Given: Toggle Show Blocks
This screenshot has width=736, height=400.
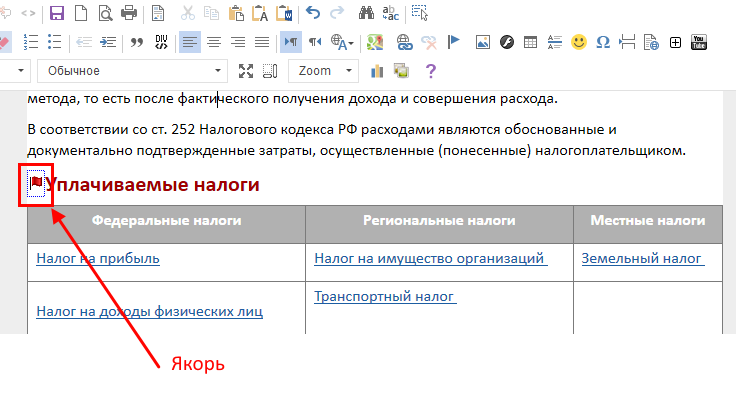Looking at the screenshot, I should (x=270, y=71).
